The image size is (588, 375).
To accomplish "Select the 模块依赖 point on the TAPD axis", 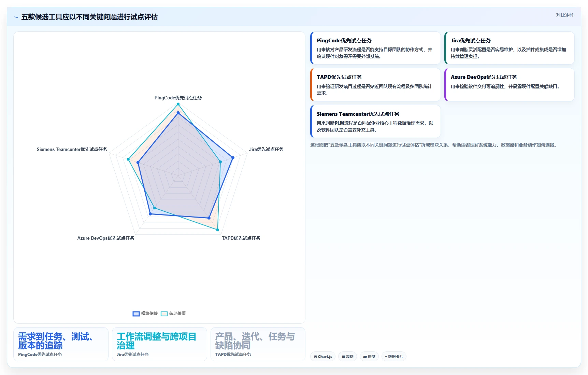I will (209, 218).
